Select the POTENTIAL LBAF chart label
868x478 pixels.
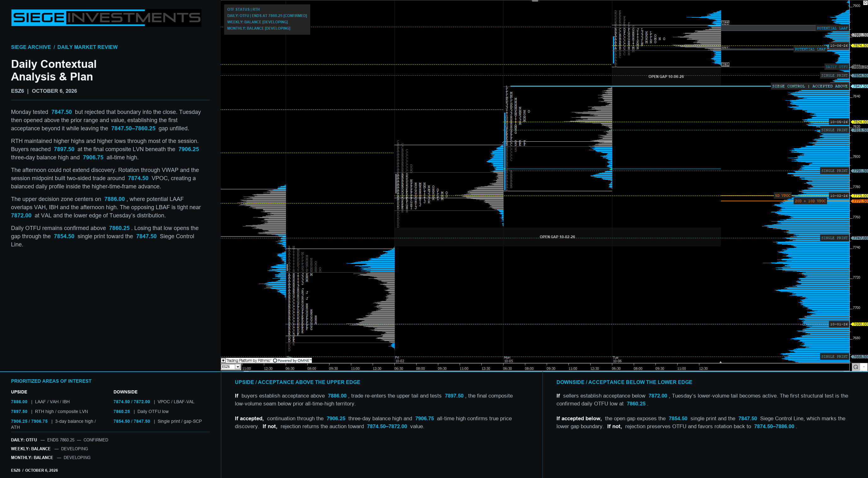coord(810,49)
